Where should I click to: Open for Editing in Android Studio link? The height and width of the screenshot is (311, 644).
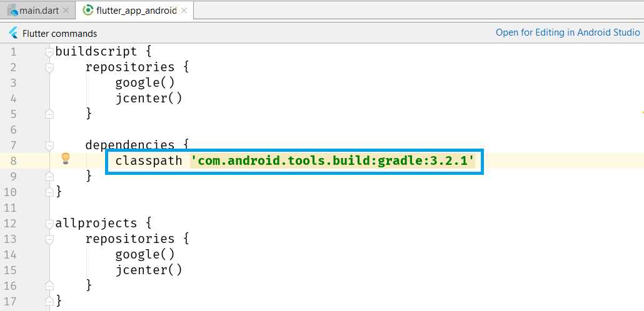pos(568,32)
